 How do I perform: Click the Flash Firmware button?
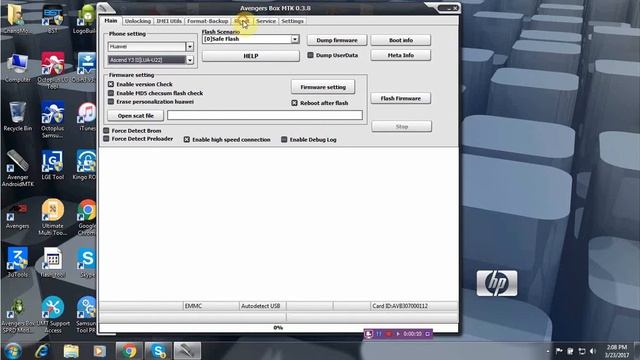point(400,98)
